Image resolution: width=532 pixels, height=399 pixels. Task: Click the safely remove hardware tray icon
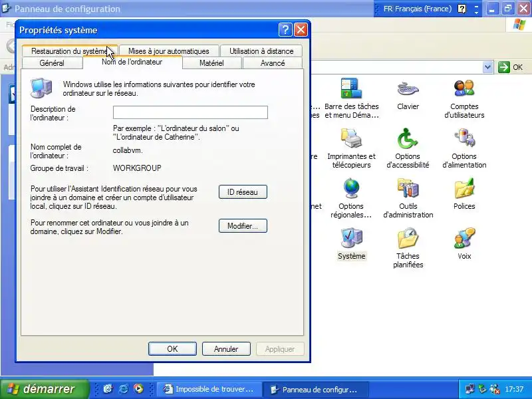pos(482,389)
